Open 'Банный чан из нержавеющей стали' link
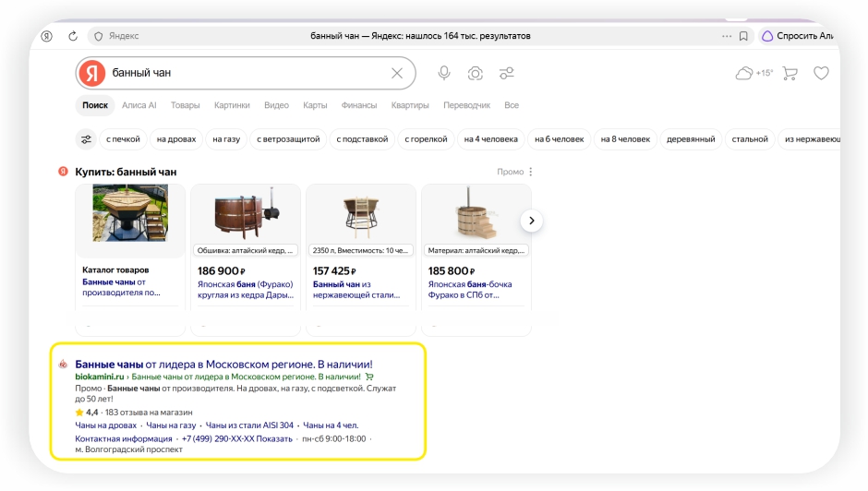868x491 pixels. [x=356, y=290]
